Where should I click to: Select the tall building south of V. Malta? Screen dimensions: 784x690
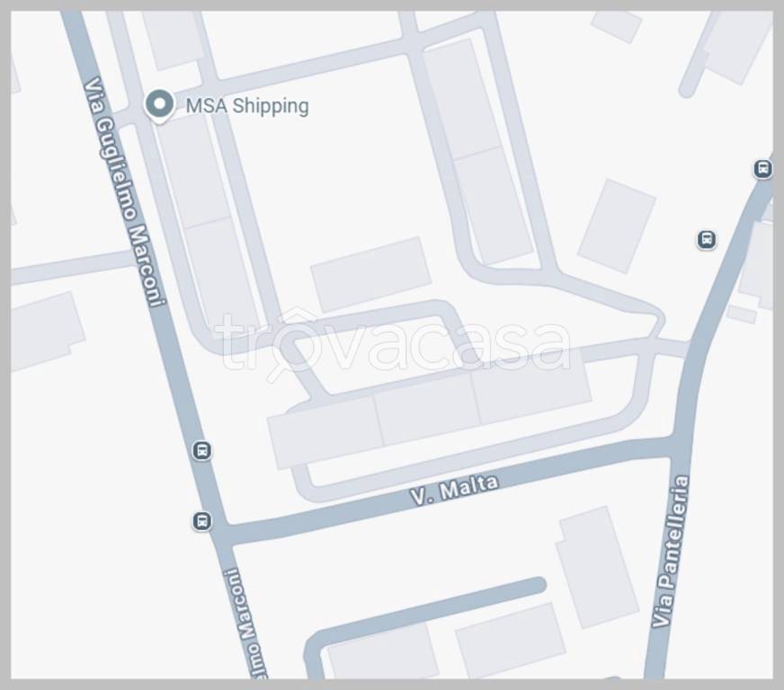tap(598, 568)
